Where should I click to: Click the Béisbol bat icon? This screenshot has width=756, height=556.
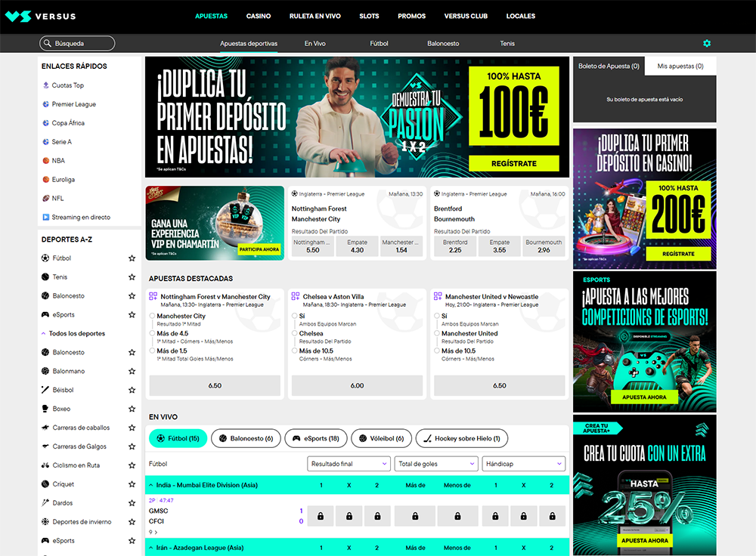pos(45,390)
